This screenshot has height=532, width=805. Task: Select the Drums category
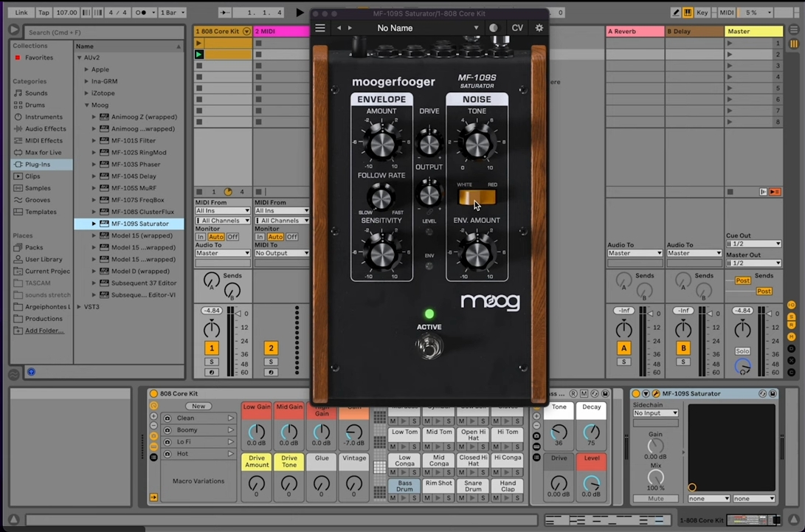click(x=35, y=105)
